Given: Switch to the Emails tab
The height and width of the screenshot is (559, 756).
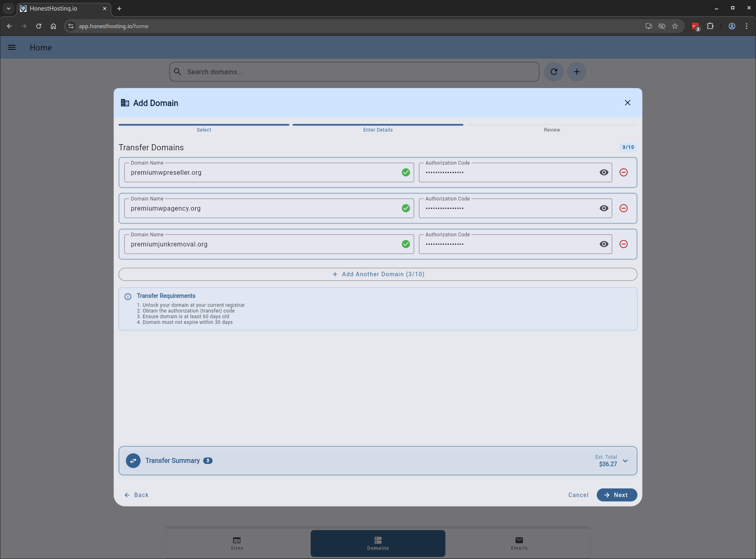Looking at the screenshot, I should (x=519, y=543).
